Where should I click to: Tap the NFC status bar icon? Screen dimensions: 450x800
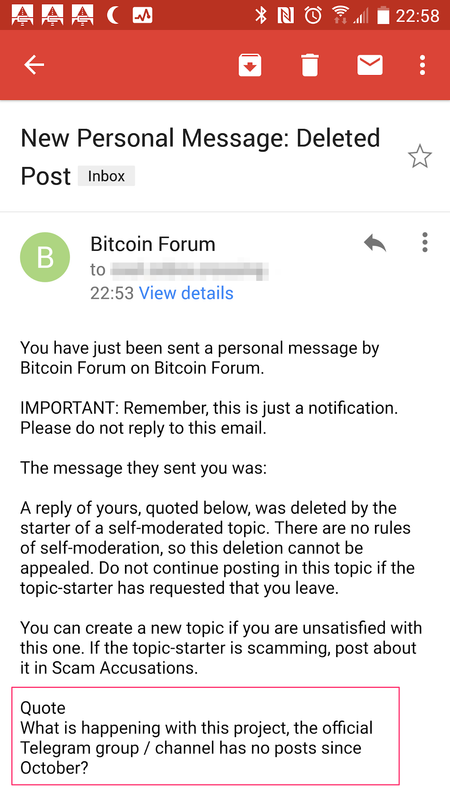pyautogui.click(x=286, y=16)
